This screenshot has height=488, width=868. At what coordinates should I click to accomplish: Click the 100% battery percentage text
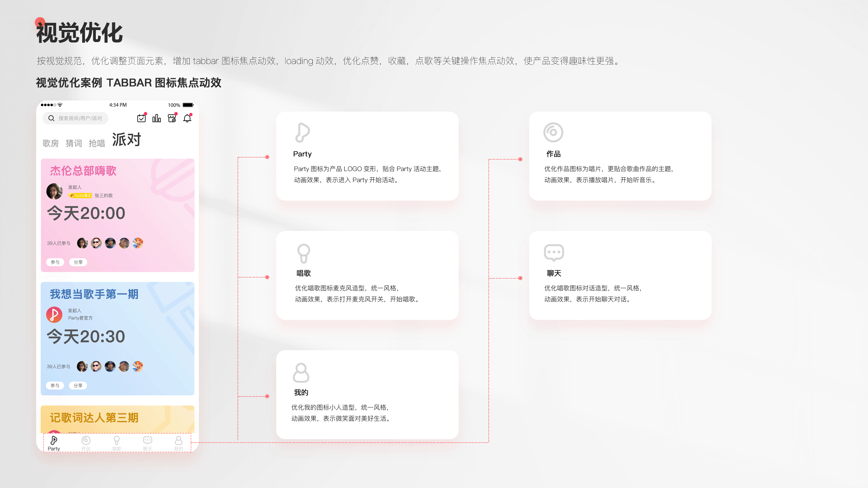tap(174, 105)
